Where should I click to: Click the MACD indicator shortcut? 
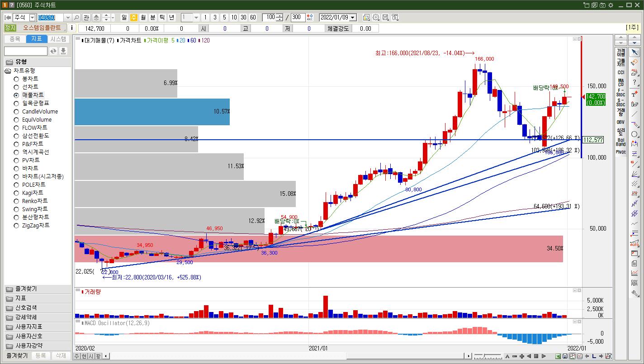[620, 82]
